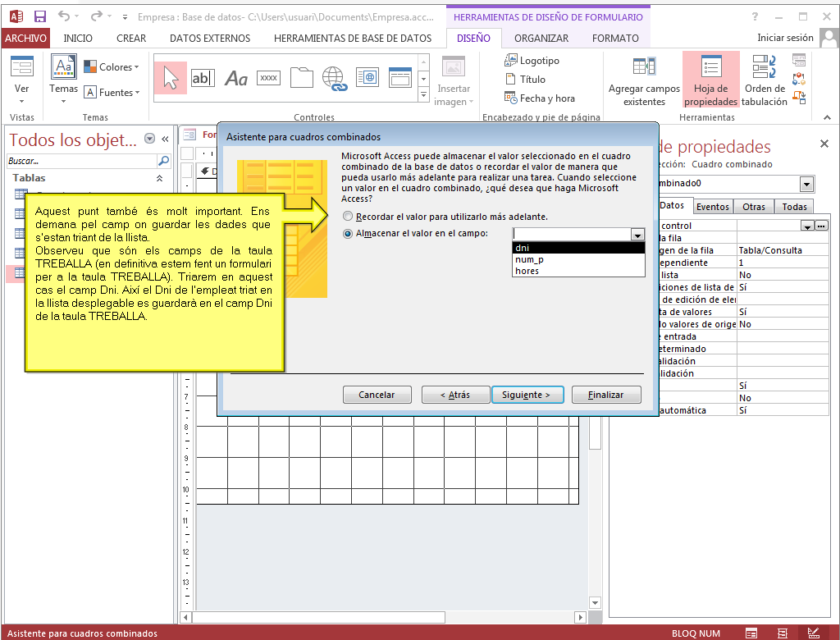Expand the controls gallery with bottom arrow
The image size is (840, 640).
pyautogui.click(x=424, y=94)
